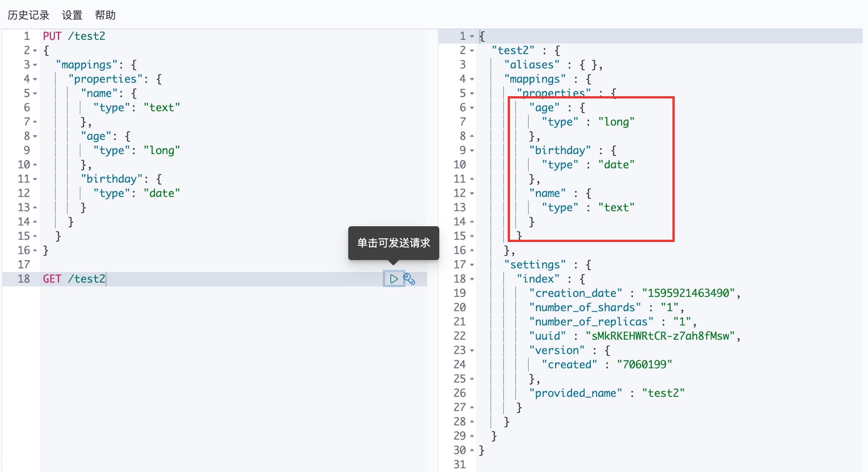Collapse the root brace on editor line 2
Image resolution: width=868 pixels, height=472 pixels.
35,51
